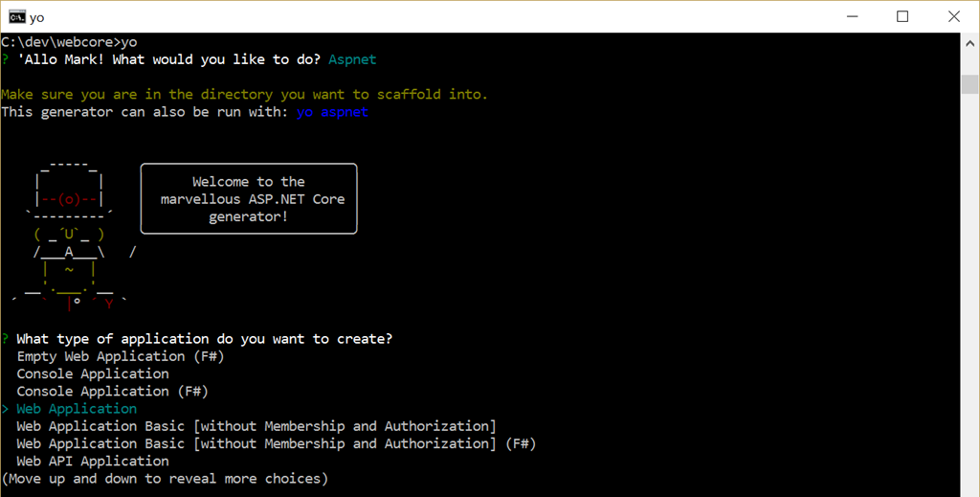Image resolution: width=980 pixels, height=497 pixels.
Task: Click the cyan 'Aspnet' answer text
Action: (352, 59)
